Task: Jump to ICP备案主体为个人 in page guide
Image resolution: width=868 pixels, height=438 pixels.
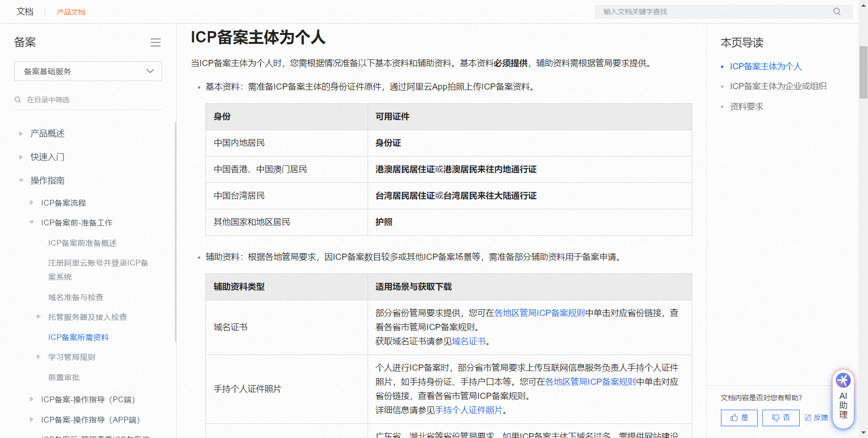Action: [x=766, y=66]
